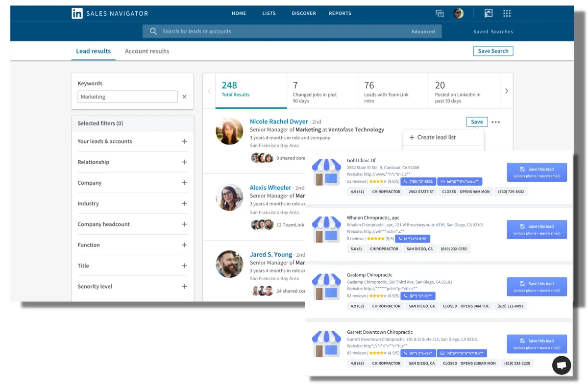Show previous results summary with left chevron
The height and width of the screenshot is (392, 588).
pos(209,91)
